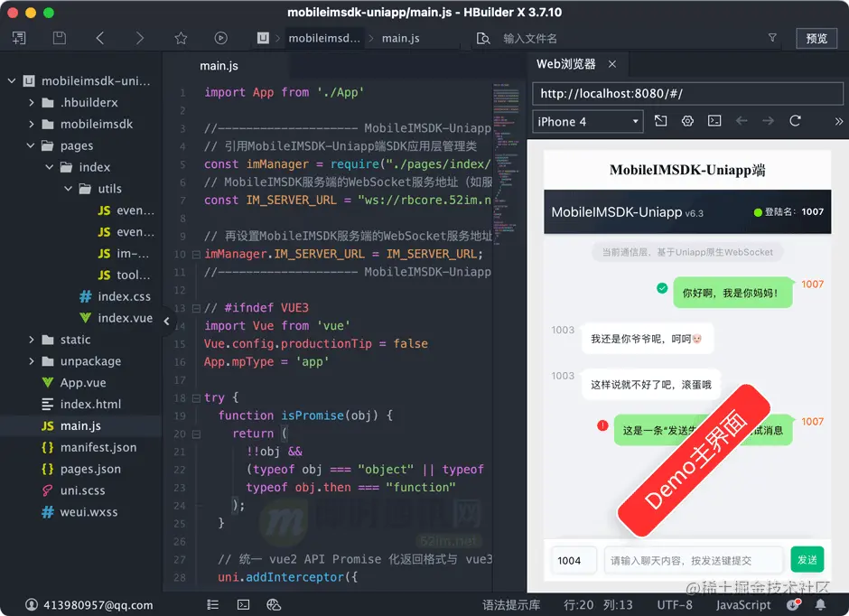This screenshot has width=849, height=616.
Task: Go forward with the right chevron toolbar icon
Action: point(140,38)
